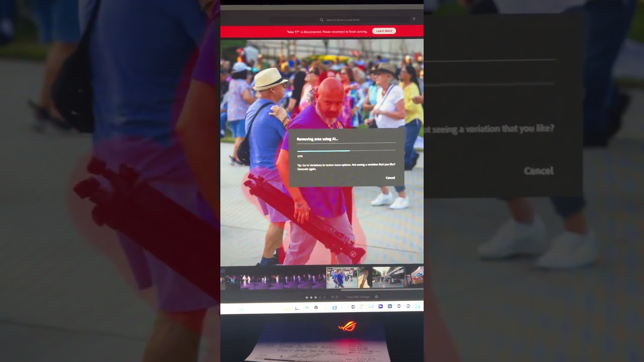Flag the photo as picked

click(333, 297)
